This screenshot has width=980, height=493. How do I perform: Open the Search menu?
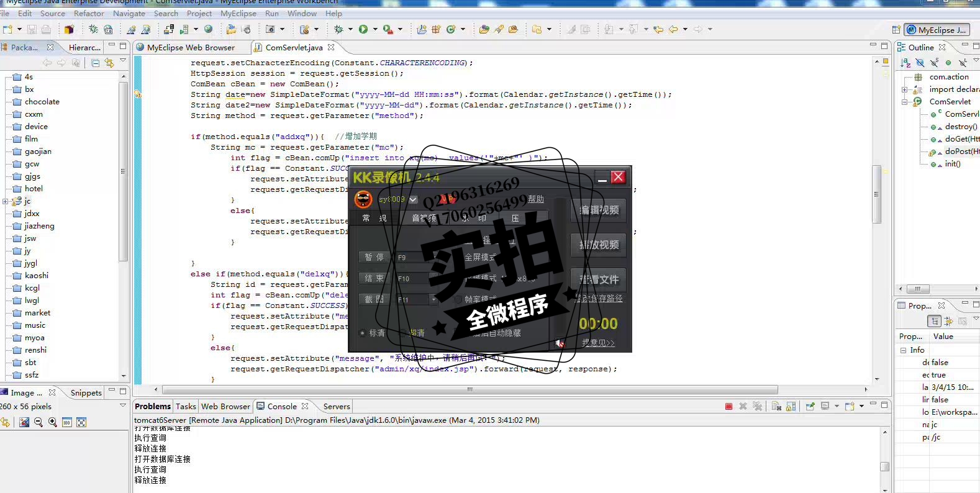pos(166,13)
